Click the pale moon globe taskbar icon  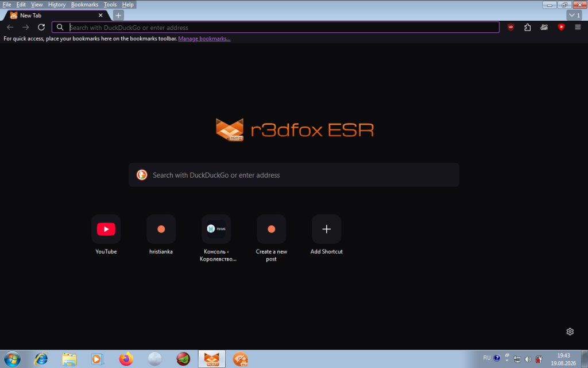[x=154, y=359]
